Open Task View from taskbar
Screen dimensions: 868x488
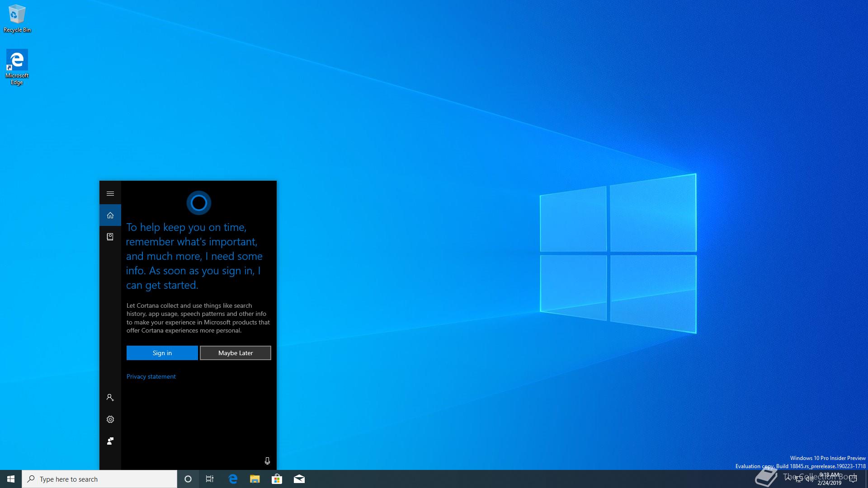210,479
